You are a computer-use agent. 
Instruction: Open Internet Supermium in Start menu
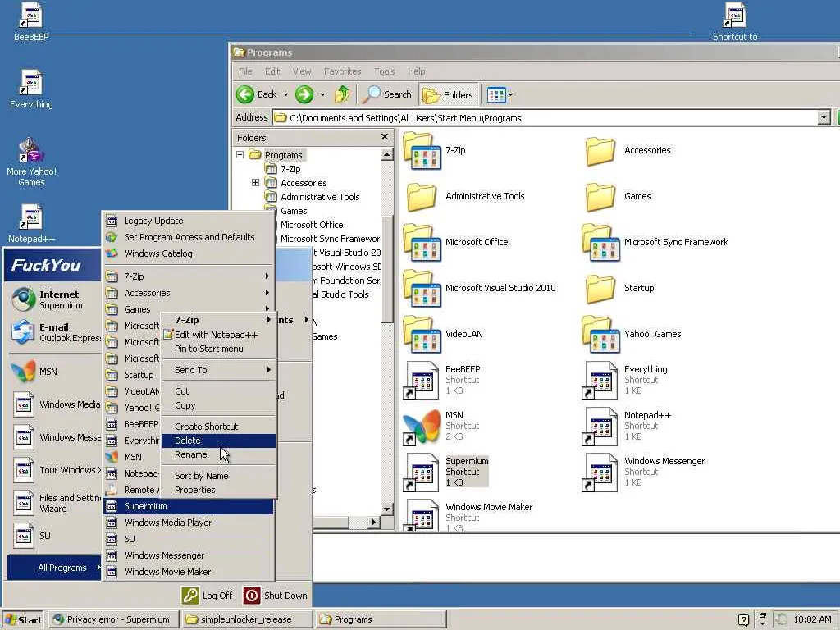(54, 299)
